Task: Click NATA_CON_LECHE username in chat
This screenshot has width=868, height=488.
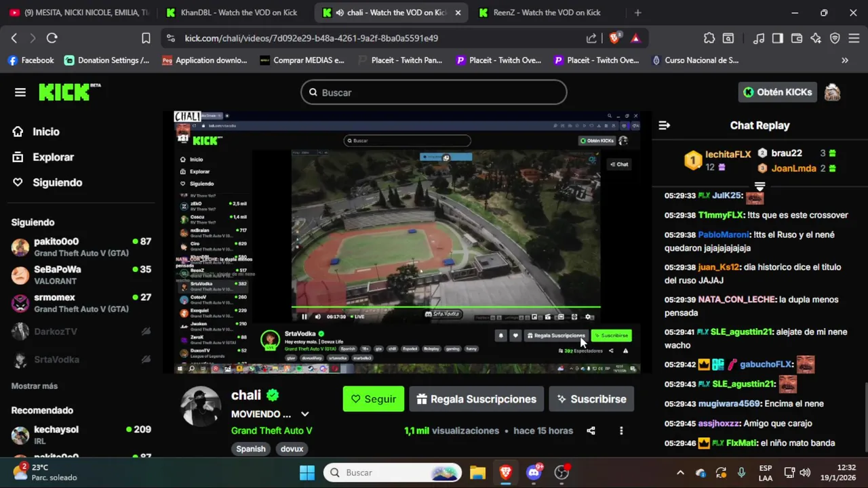Action: coord(738,300)
